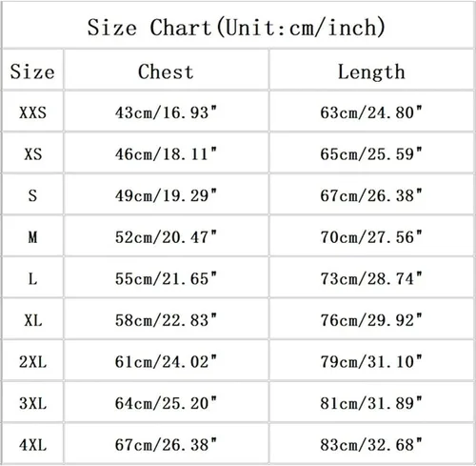Select the Size column header
Viewport: 476px width, 466px height.
click(32, 71)
